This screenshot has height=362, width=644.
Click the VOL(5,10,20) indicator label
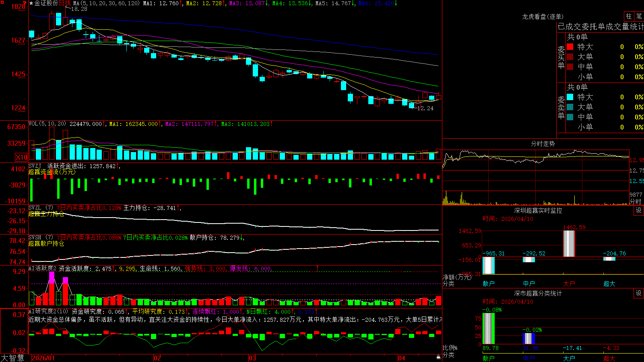[x=47, y=124]
